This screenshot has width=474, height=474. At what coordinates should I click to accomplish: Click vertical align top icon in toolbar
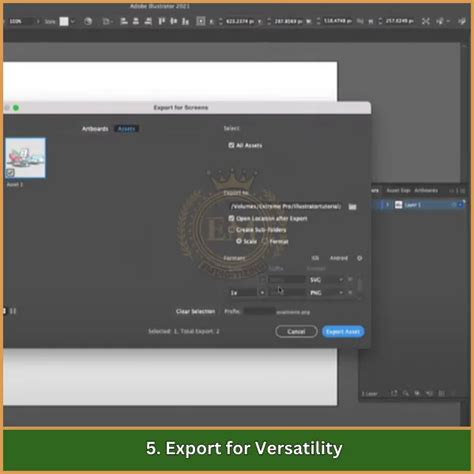click(162, 21)
